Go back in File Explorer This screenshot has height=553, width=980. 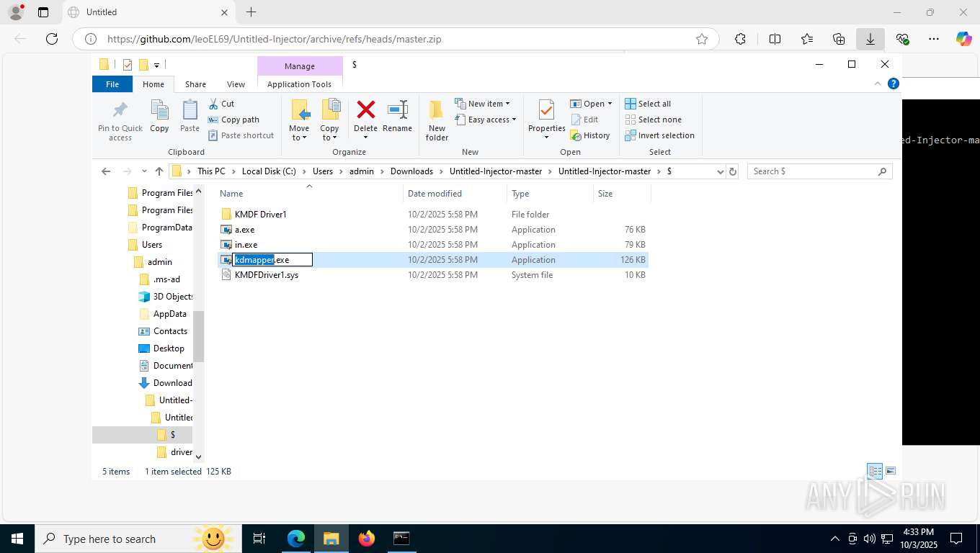[106, 171]
